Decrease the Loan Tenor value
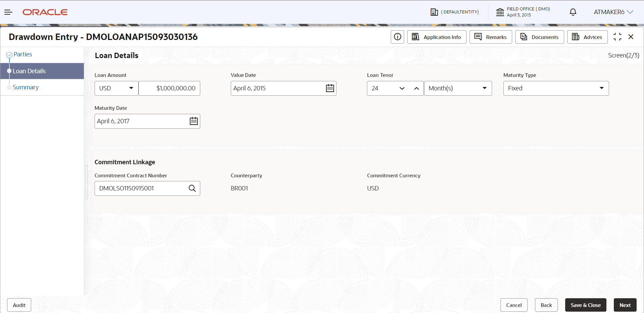644x313 pixels. coord(402,88)
